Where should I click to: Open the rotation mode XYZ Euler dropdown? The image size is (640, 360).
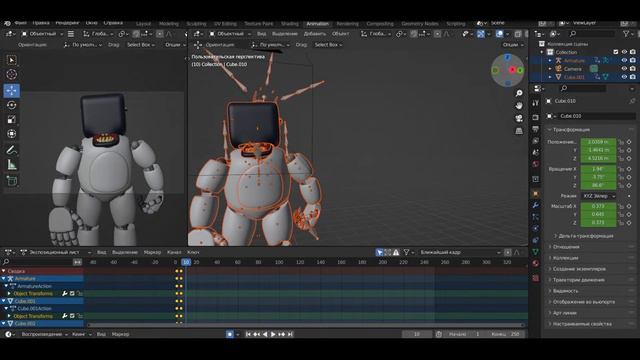point(599,196)
